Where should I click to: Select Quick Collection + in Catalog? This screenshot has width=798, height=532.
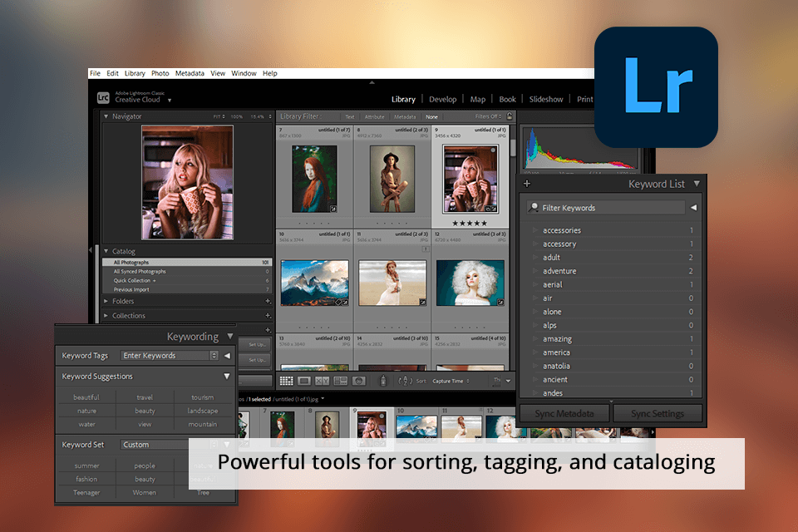click(187, 280)
